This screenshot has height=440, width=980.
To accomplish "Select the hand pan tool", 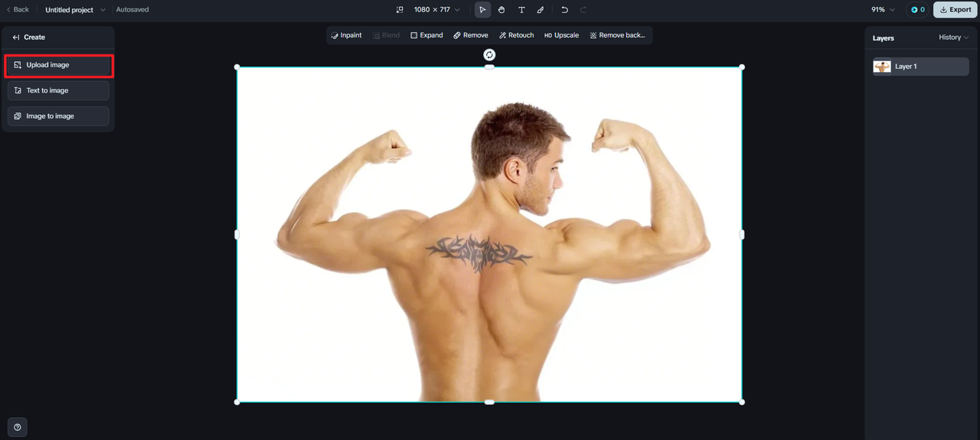I will click(501, 10).
